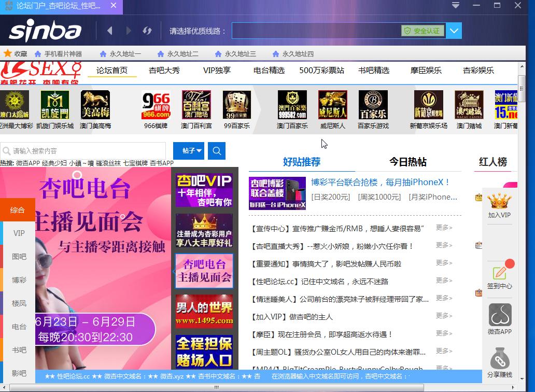Open the 【加入VIP】做杏吧的主人 link
This screenshot has width=535, height=392.
[291, 317]
